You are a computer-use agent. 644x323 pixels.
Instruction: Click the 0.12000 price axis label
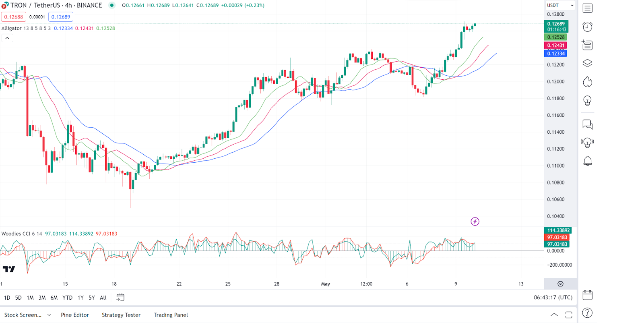coord(555,81)
